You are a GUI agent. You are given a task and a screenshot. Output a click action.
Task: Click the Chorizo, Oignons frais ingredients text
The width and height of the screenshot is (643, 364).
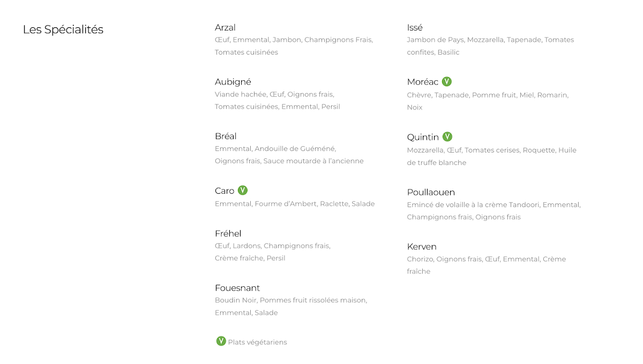point(487,266)
